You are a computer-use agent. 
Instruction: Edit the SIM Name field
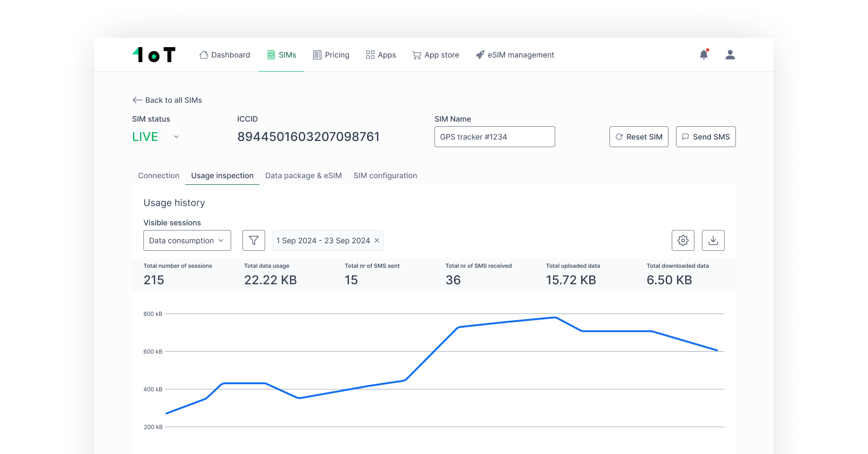click(494, 137)
